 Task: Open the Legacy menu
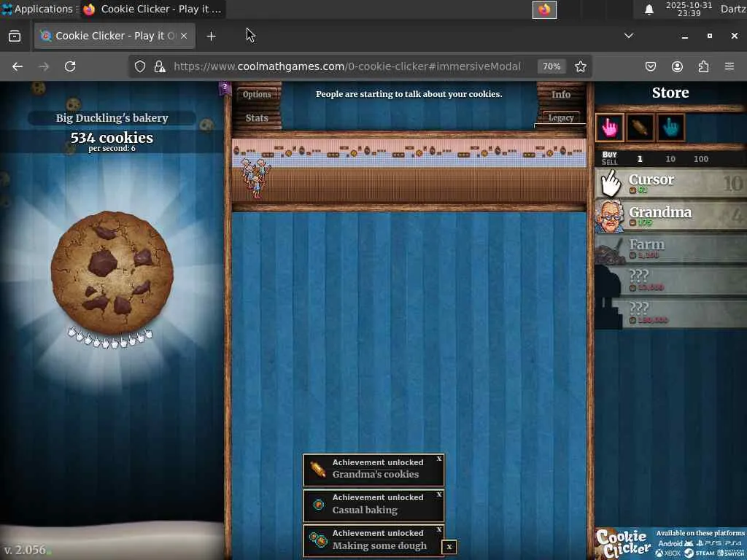[561, 117]
